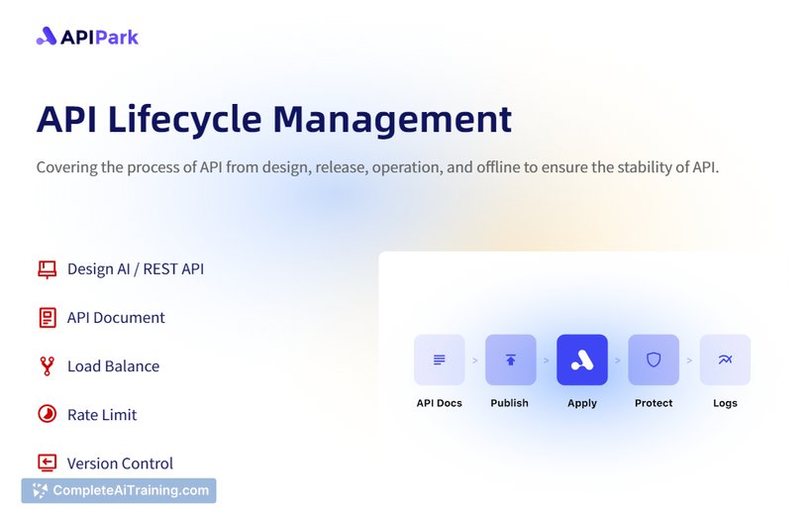Click the API Lifecycle Management heading

[274, 119]
